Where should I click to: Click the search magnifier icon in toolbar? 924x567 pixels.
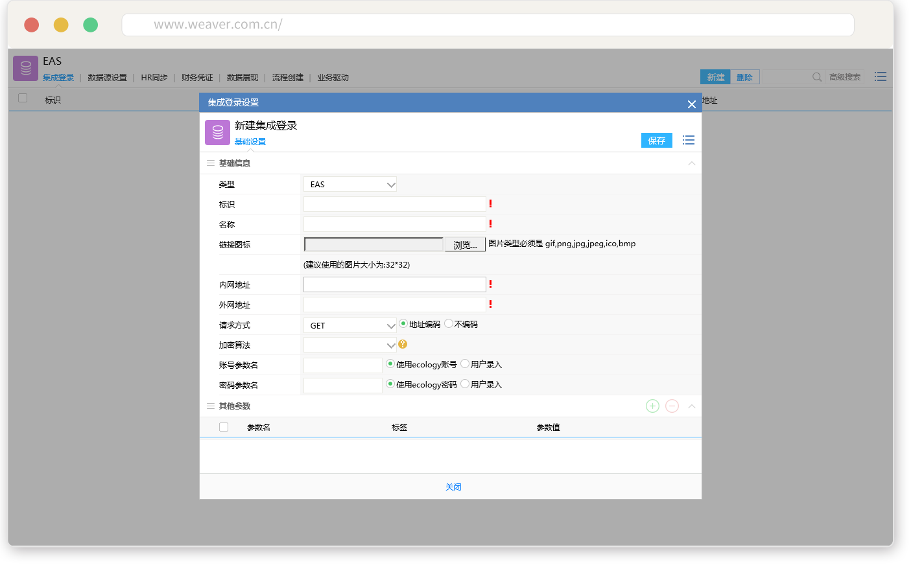coord(817,77)
